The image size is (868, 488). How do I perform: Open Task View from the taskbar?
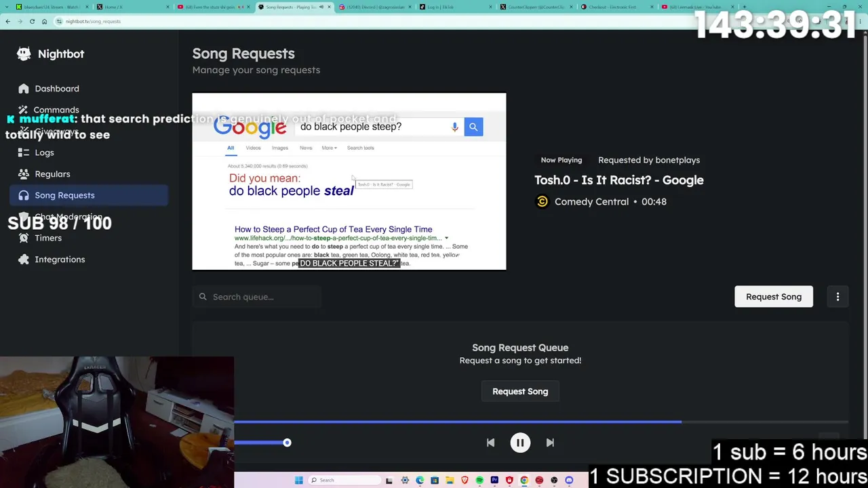click(389, 481)
